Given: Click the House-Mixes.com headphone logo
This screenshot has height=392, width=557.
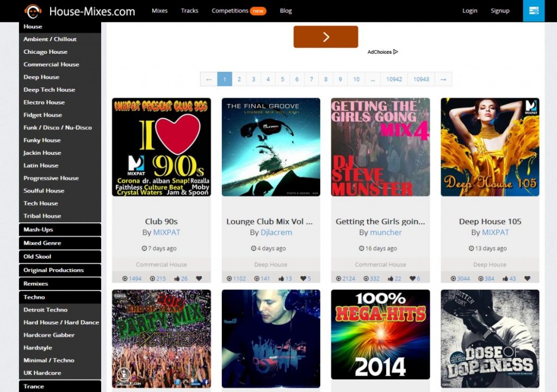Looking at the screenshot, I should (x=33, y=11).
